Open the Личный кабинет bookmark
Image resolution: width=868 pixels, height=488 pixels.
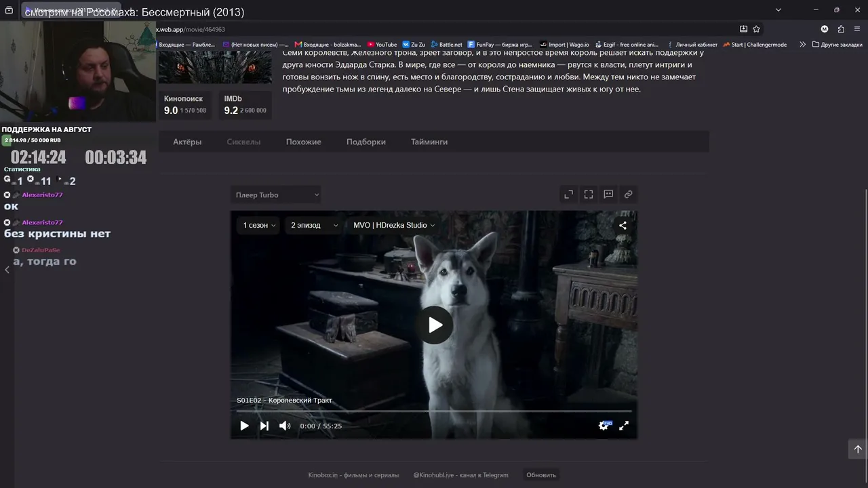tap(691, 45)
